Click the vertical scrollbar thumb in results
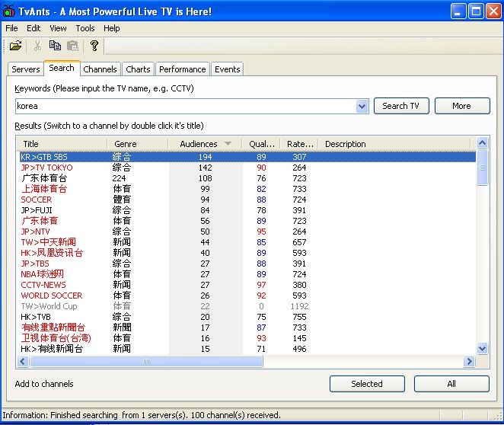Image resolution: width=504 pixels, height=425 pixels. (x=482, y=168)
